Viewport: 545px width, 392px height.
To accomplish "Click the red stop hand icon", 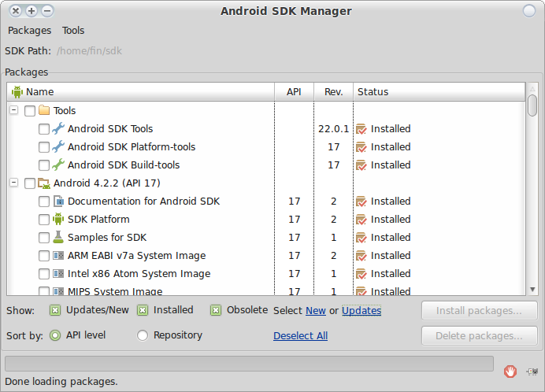I will (x=510, y=372).
